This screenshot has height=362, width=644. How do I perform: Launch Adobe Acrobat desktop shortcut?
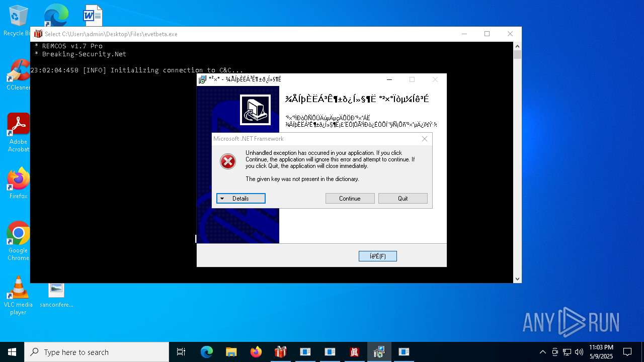coord(18,132)
